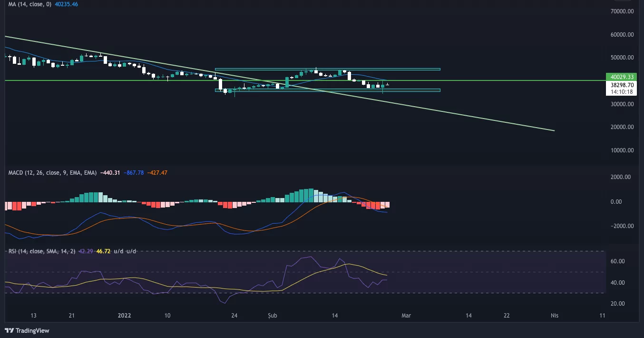Click the 13 date label on the time axis
Screen dimensions: 644x338
point(33,315)
